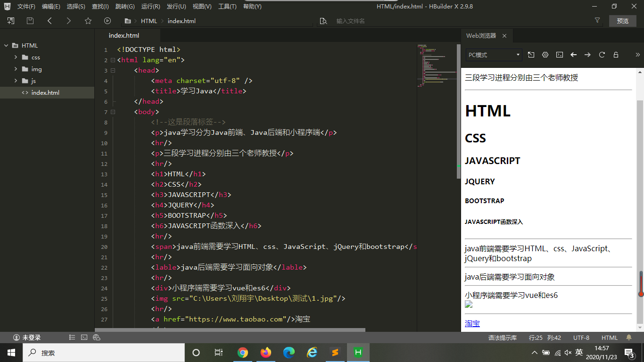Click the outline list icon in the status bar
This screenshot has width=644, height=362.
coord(72,337)
